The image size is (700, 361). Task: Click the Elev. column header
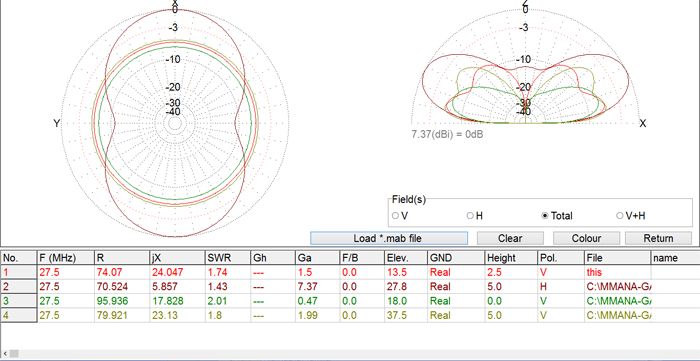406,257
